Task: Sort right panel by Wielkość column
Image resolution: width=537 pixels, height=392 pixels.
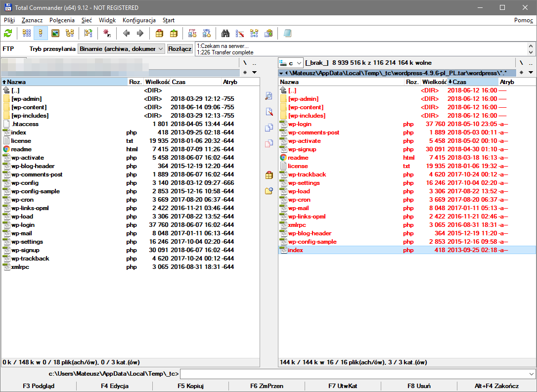Action: click(x=434, y=82)
